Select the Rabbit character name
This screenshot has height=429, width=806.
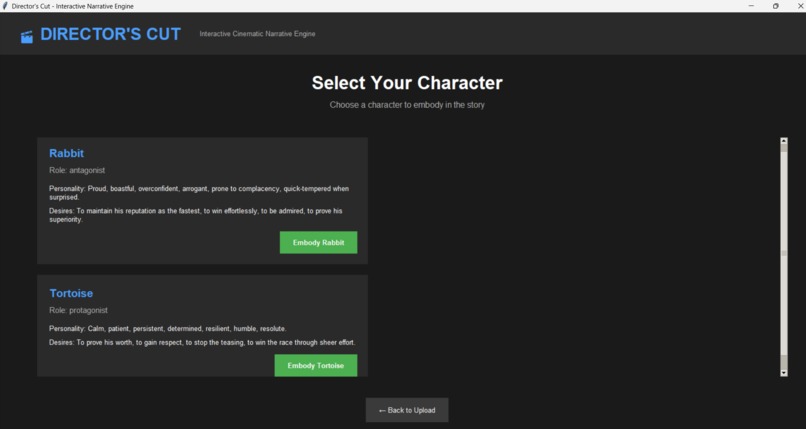click(x=66, y=153)
